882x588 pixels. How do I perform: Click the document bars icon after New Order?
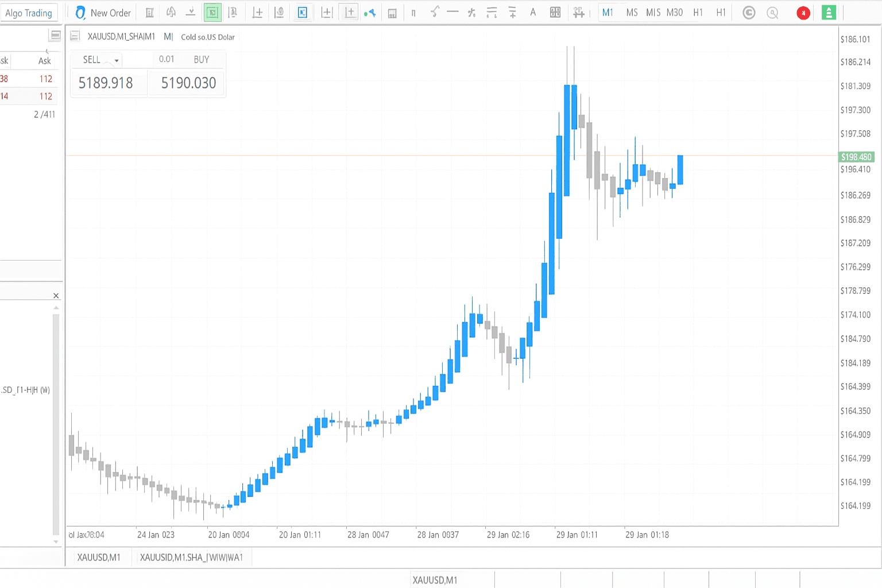pyautogui.click(x=149, y=13)
